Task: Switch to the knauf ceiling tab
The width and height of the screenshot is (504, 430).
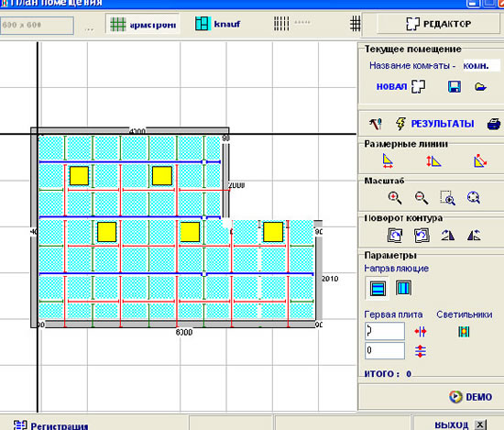Action: coord(217,24)
